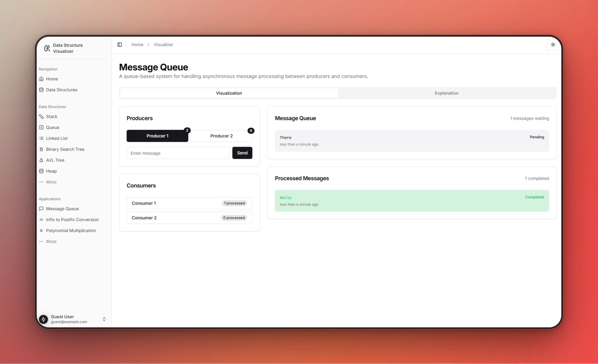Switch to Producer 2
Image resolution: width=598 pixels, height=364 pixels.
[x=221, y=136]
